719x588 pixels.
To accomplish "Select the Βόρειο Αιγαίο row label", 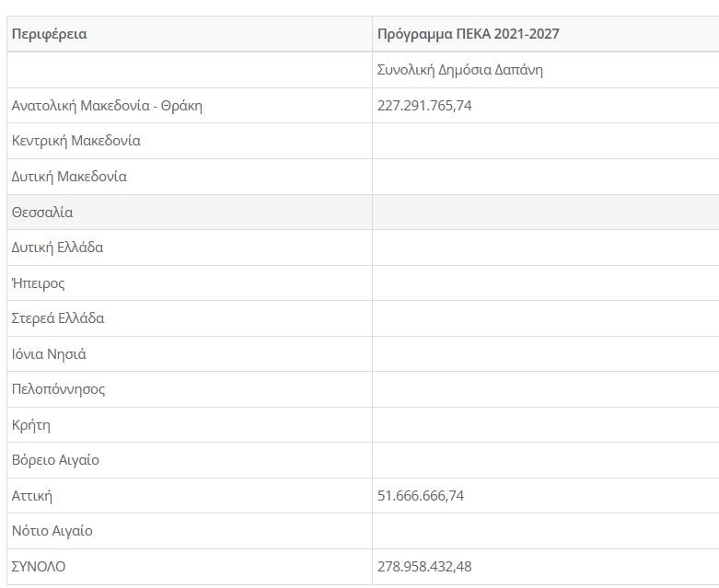I will point(55,460).
